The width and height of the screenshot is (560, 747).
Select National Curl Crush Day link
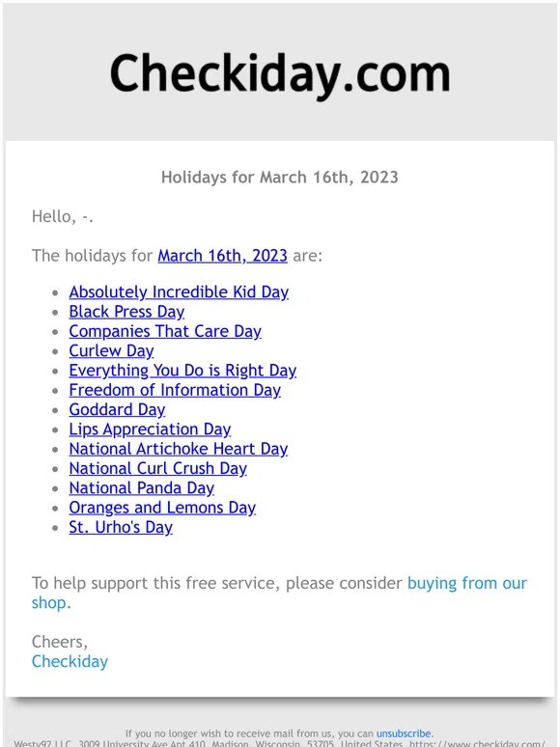[158, 468]
